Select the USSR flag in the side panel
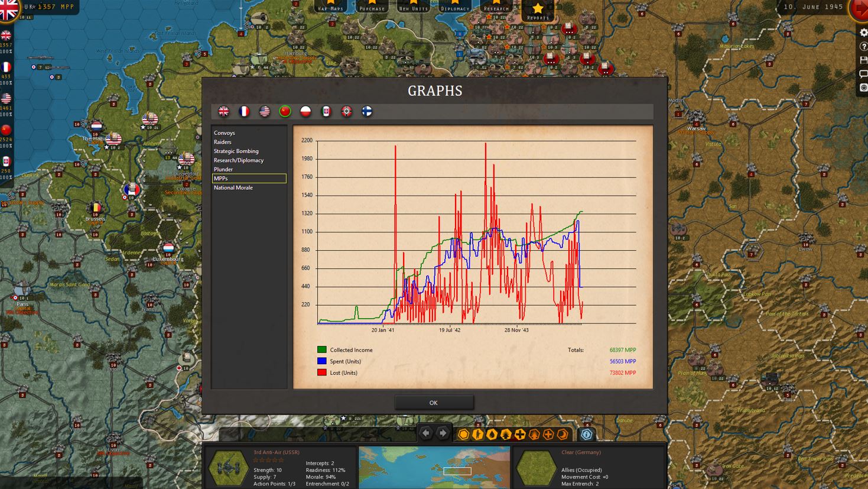Screen dimensions: 868x489 click(x=6, y=129)
